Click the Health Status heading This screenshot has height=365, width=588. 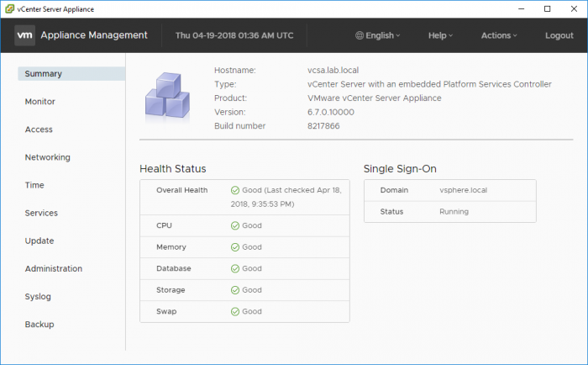[x=173, y=169]
